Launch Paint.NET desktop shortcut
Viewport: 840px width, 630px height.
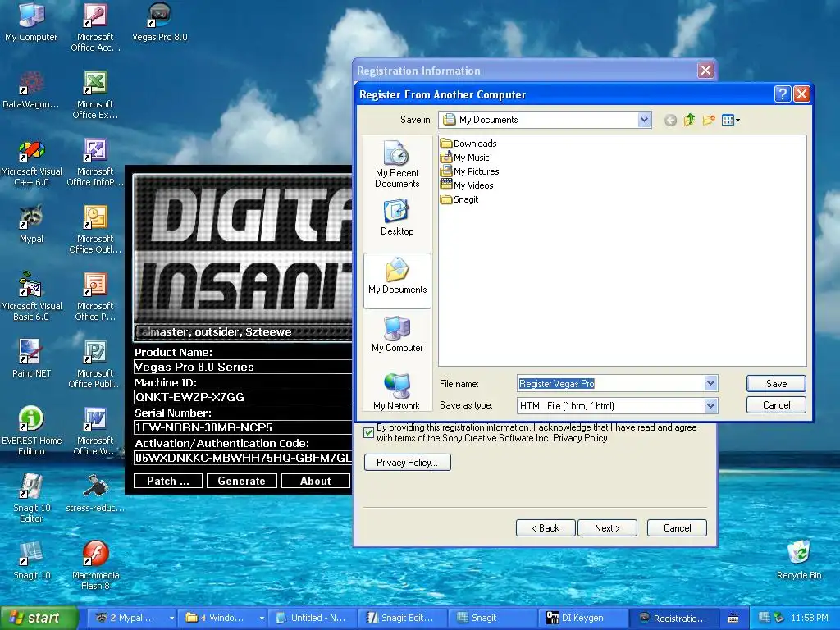[x=31, y=358]
